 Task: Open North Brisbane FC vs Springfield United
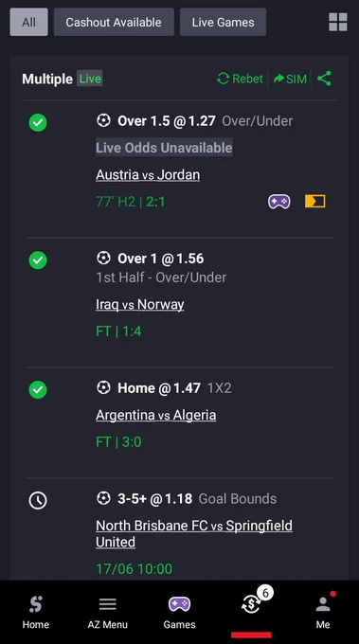194,533
